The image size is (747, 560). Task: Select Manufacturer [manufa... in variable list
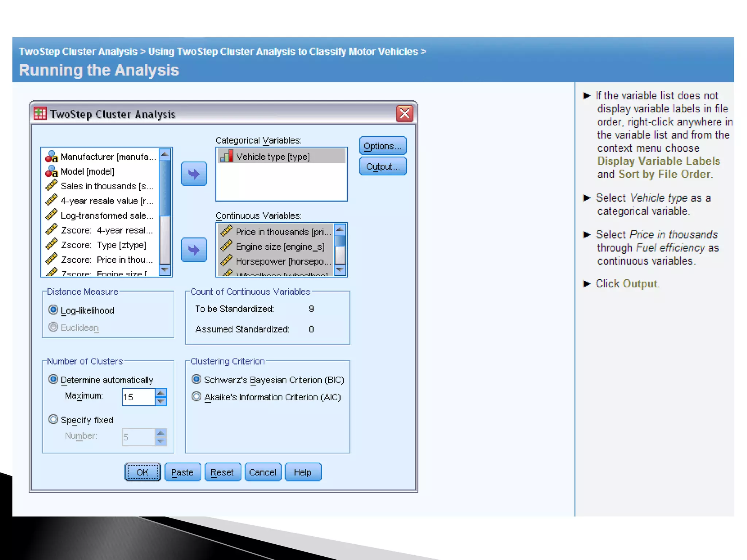point(101,157)
